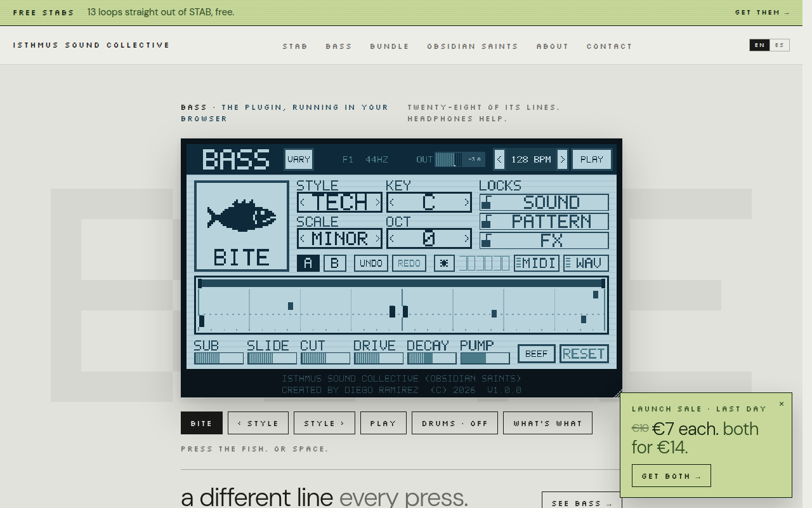
Task: Click the star favorite icon in plugin
Action: pos(444,263)
